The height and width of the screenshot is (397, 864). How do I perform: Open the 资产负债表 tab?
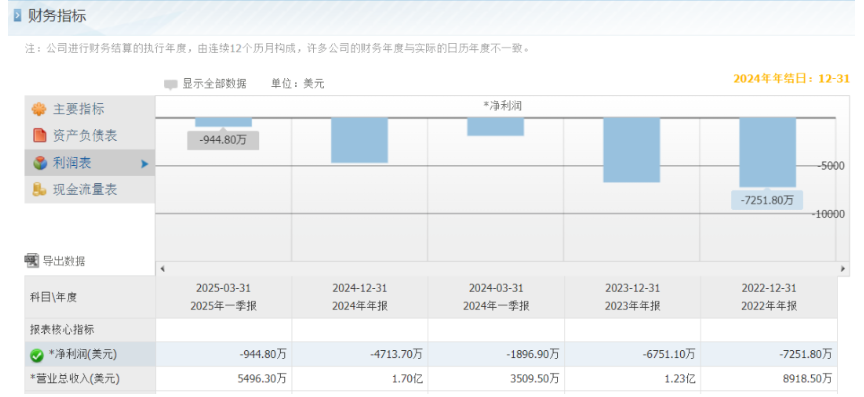pos(90,136)
